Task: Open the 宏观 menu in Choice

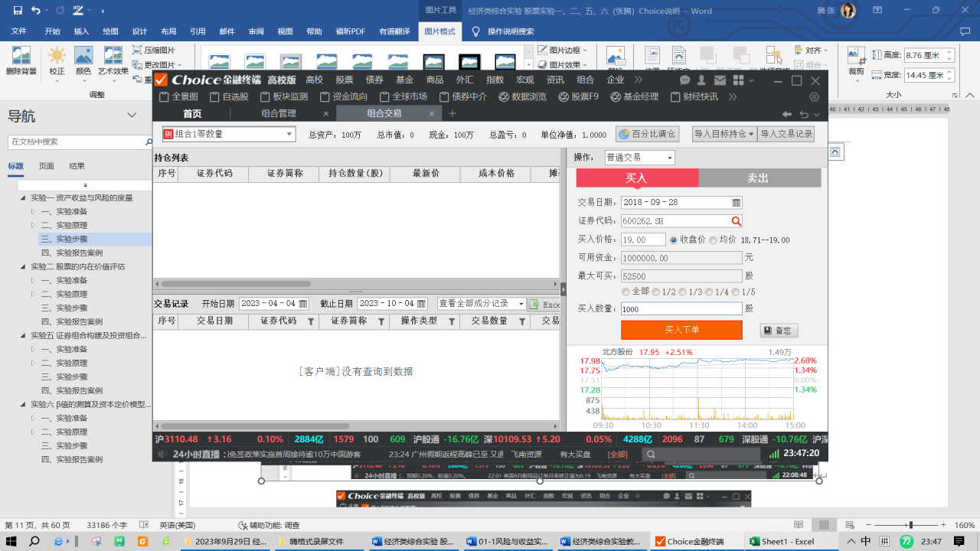Action: (x=525, y=80)
